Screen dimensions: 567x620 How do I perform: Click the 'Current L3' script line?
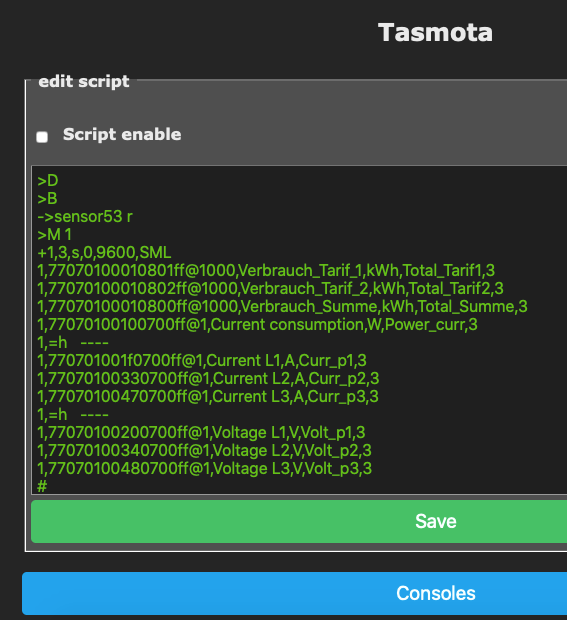click(208, 396)
